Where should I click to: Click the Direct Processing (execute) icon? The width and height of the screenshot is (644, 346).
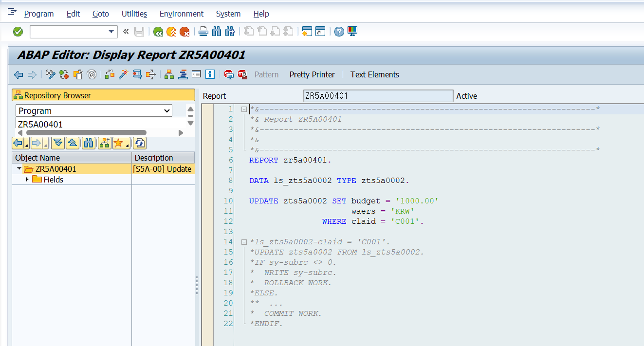click(x=137, y=74)
